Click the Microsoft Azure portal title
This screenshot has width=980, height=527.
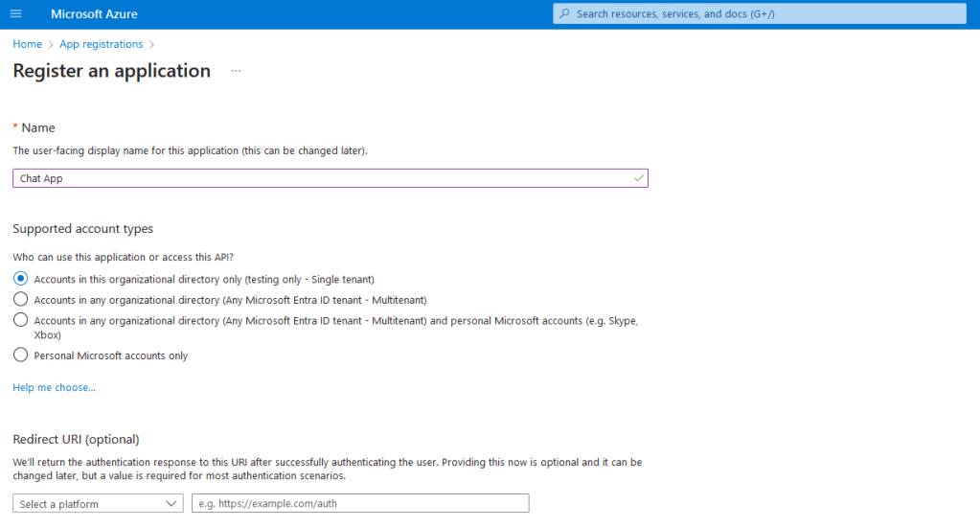click(94, 14)
